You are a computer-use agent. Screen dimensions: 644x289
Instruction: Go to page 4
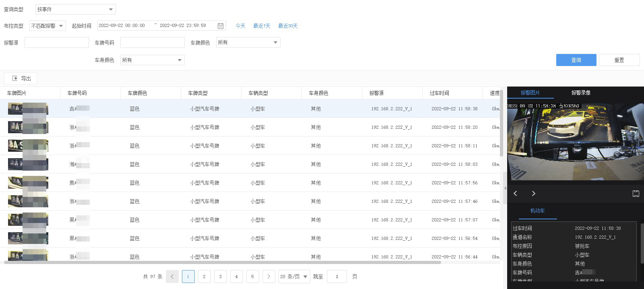[x=237, y=277]
